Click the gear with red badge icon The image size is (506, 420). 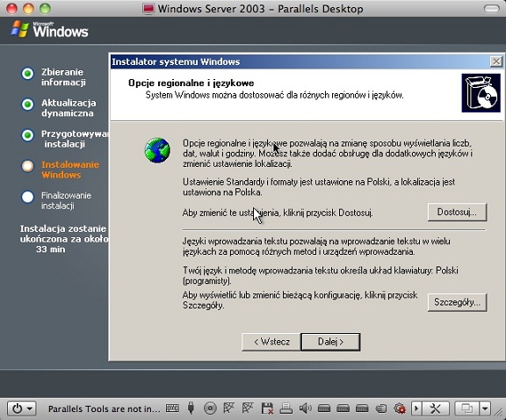[400, 409]
